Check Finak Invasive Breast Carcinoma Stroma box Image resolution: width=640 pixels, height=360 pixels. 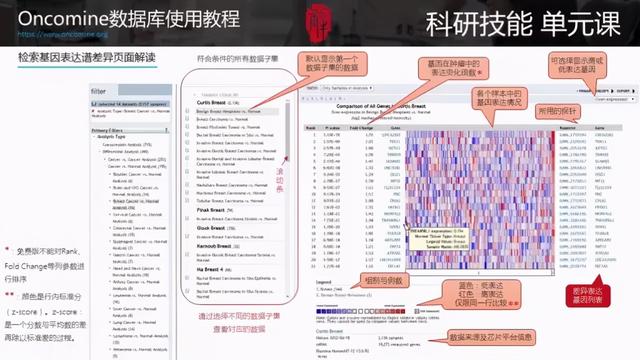[187, 219]
